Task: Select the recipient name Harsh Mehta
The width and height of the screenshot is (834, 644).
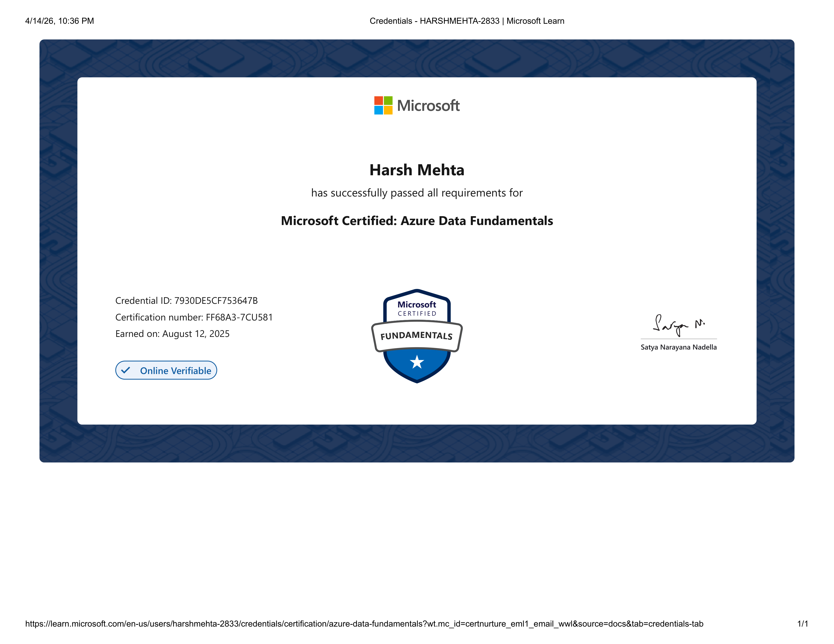Action: point(417,170)
